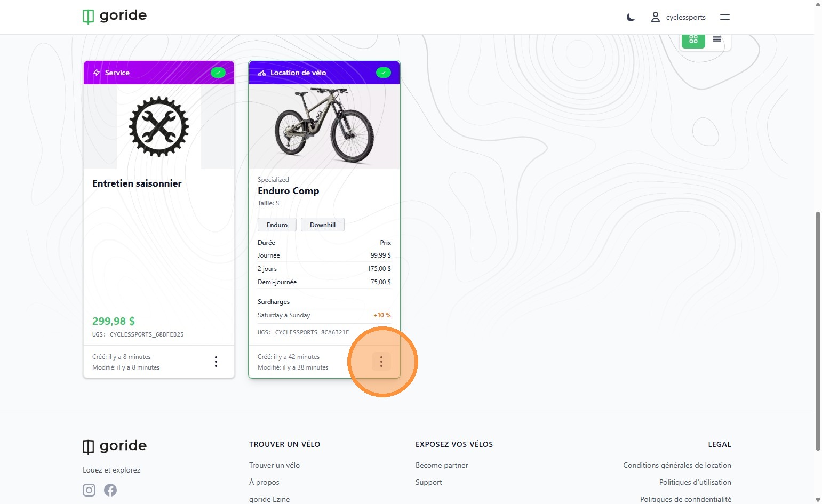The width and height of the screenshot is (822, 504).
Task: Open the Trouver un vélo link
Action: click(x=274, y=465)
